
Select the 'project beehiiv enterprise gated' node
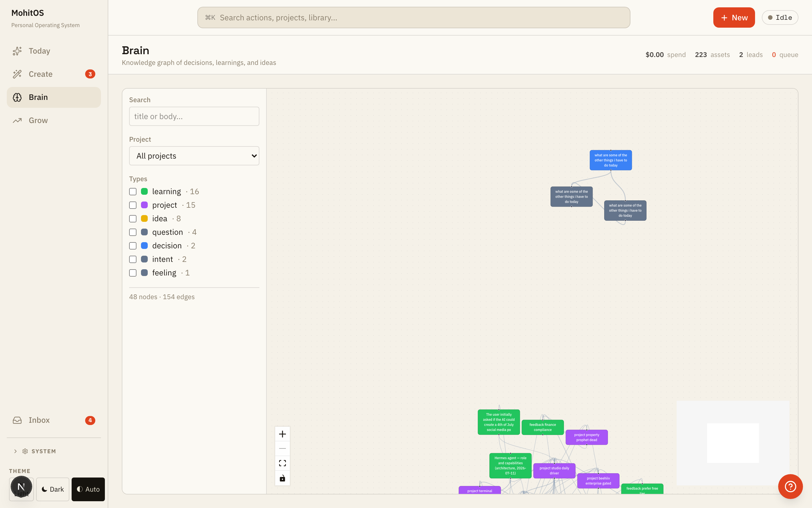pyautogui.click(x=598, y=481)
